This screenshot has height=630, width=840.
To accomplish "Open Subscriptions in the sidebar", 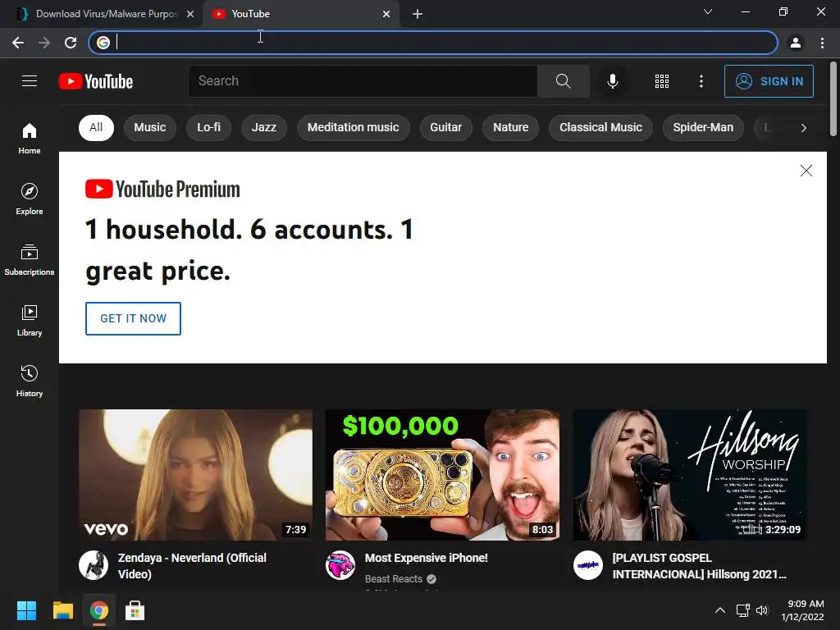I will coord(30,260).
